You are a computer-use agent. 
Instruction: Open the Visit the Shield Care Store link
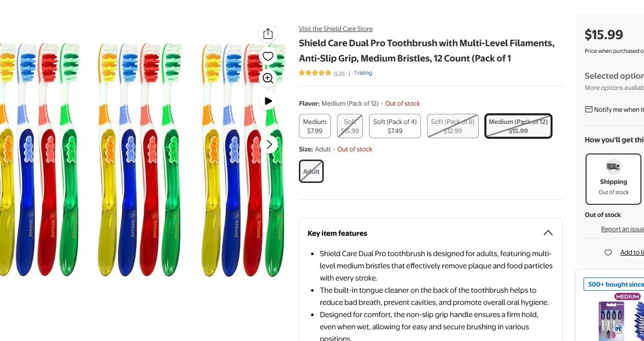[x=335, y=29]
